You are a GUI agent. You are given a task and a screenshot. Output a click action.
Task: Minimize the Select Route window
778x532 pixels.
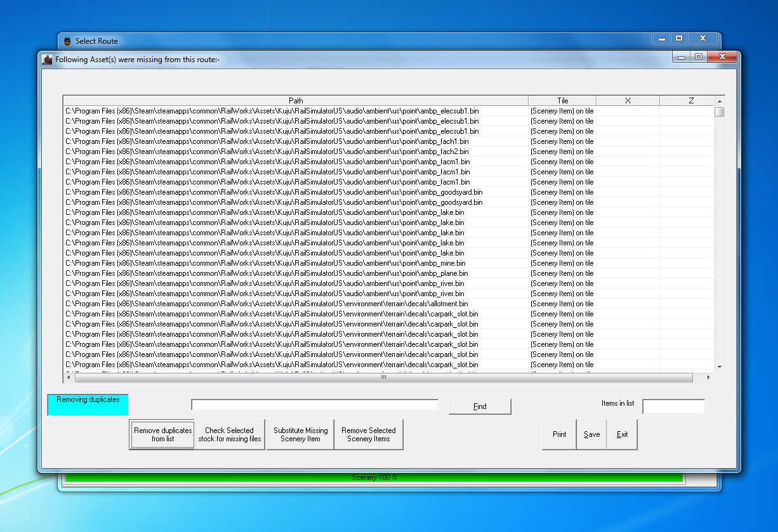pos(662,39)
